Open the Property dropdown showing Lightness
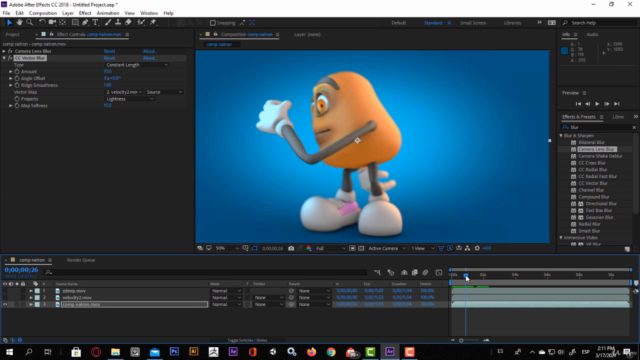 point(130,99)
